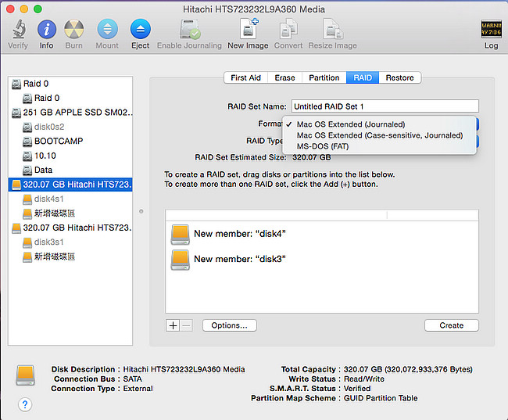Click the sidebar splitter handle dot
Viewport: 508px width, 420px height.
(x=141, y=211)
